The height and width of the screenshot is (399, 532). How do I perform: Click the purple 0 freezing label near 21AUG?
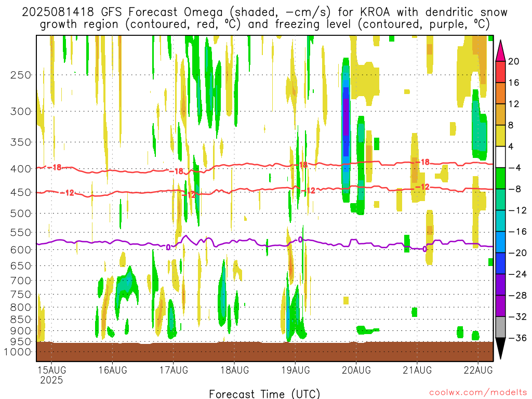(424, 249)
